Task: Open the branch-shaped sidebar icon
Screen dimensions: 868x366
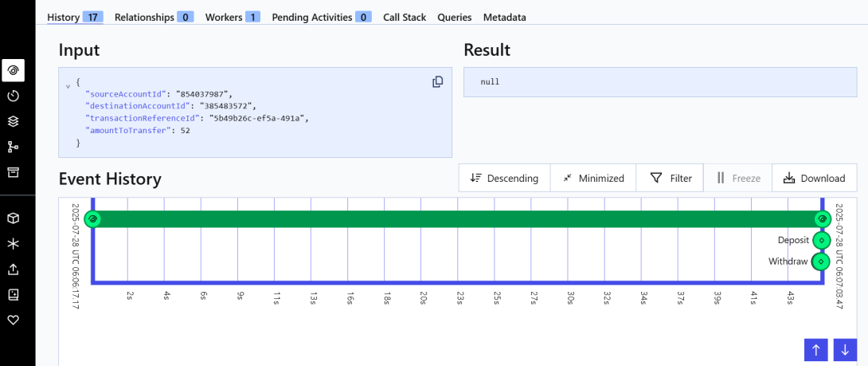Action: pos(13,147)
